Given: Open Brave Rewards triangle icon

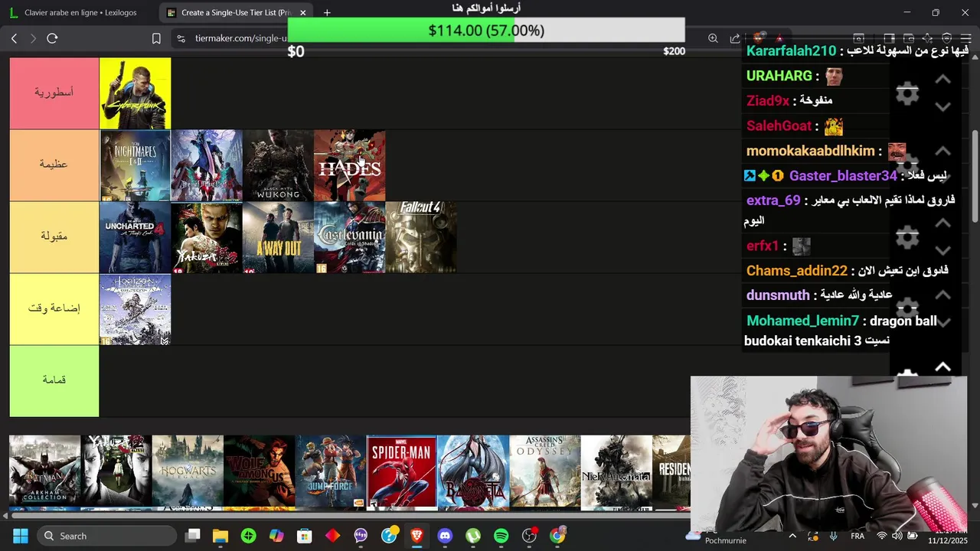Looking at the screenshot, I should click(779, 38).
